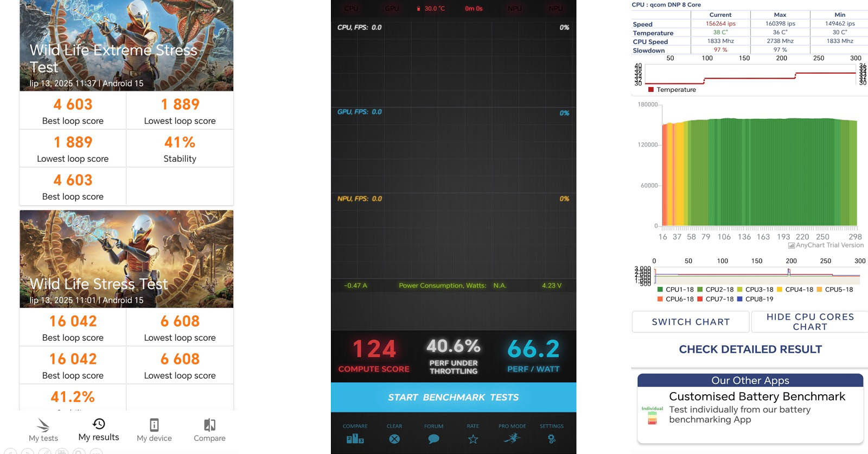This screenshot has height=454, width=868.
Task: Open the Wild Life Extreme Stress Test thumbnail
Action: tap(126, 45)
